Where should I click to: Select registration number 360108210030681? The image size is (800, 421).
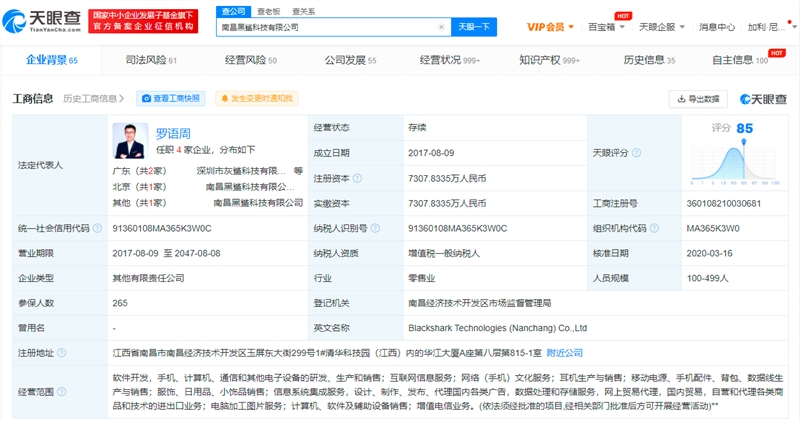point(723,203)
